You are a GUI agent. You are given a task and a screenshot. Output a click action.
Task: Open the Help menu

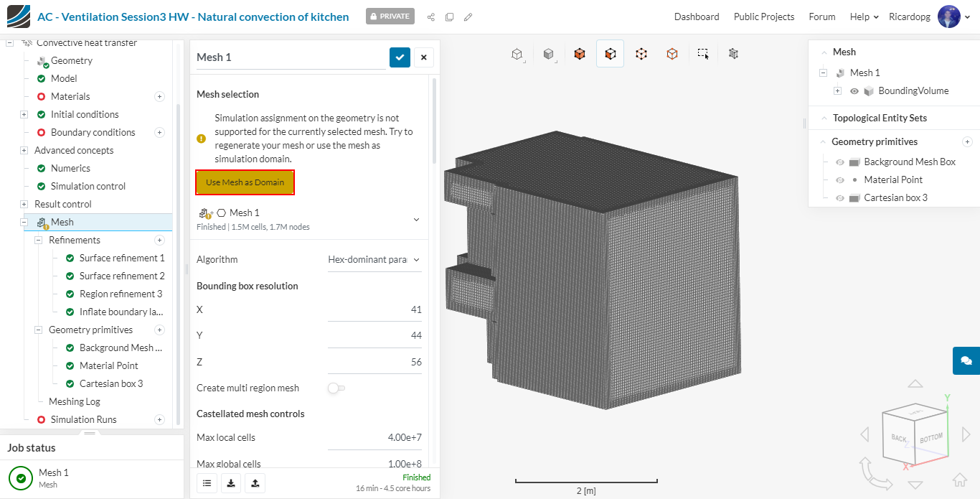(x=864, y=17)
